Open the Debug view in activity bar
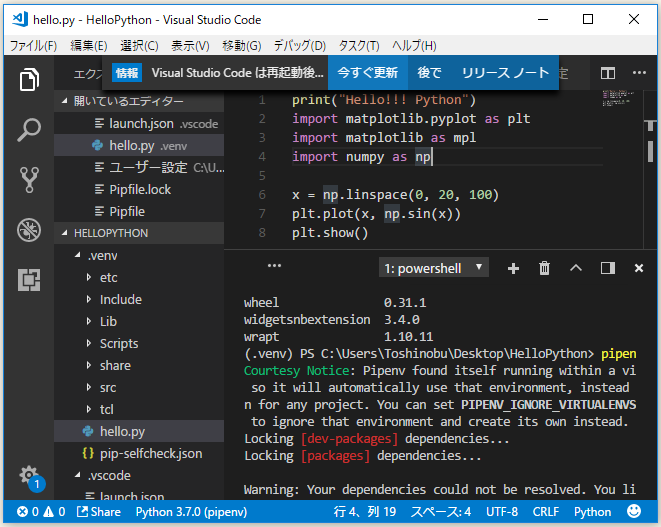Screen dimensions: 661x527 pyautogui.click(x=29, y=230)
